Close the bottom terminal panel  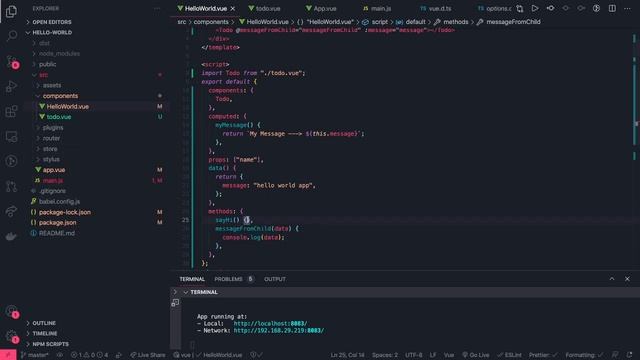627,279
